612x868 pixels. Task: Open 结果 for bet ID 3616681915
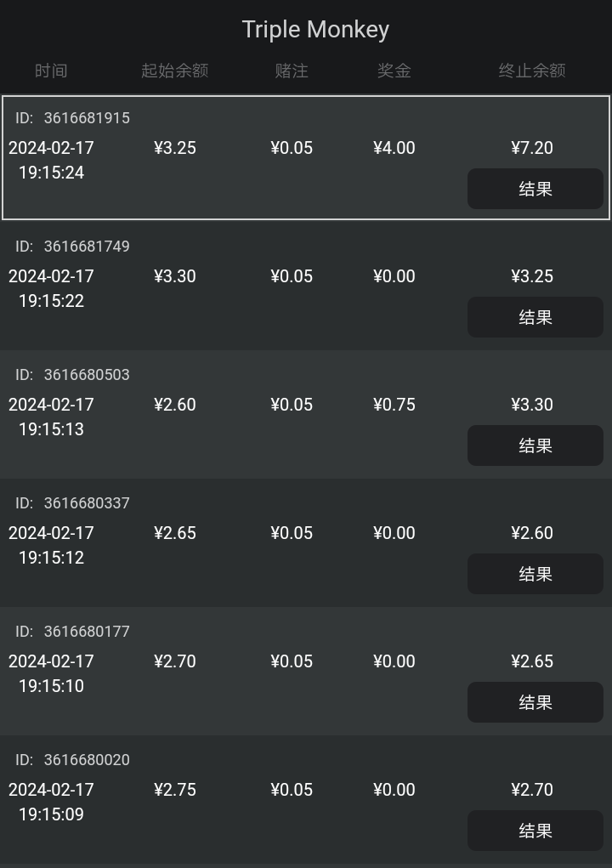(535, 189)
